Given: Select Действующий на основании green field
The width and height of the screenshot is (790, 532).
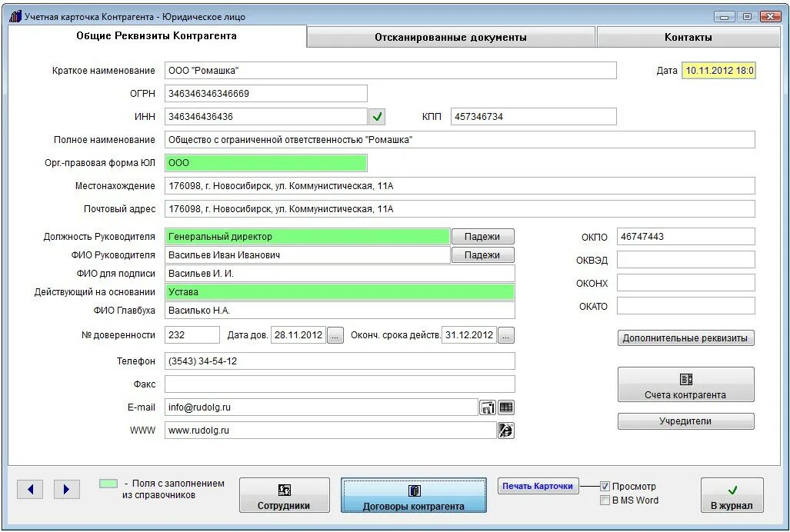Looking at the screenshot, I should (339, 292).
